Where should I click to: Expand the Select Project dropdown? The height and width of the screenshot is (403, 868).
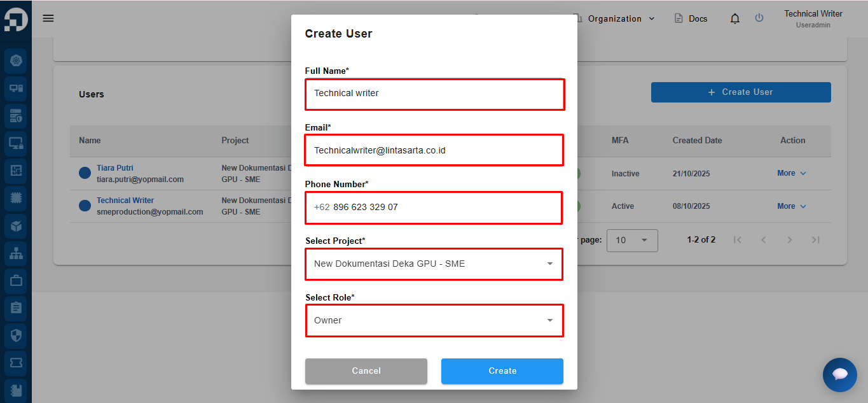coord(434,264)
